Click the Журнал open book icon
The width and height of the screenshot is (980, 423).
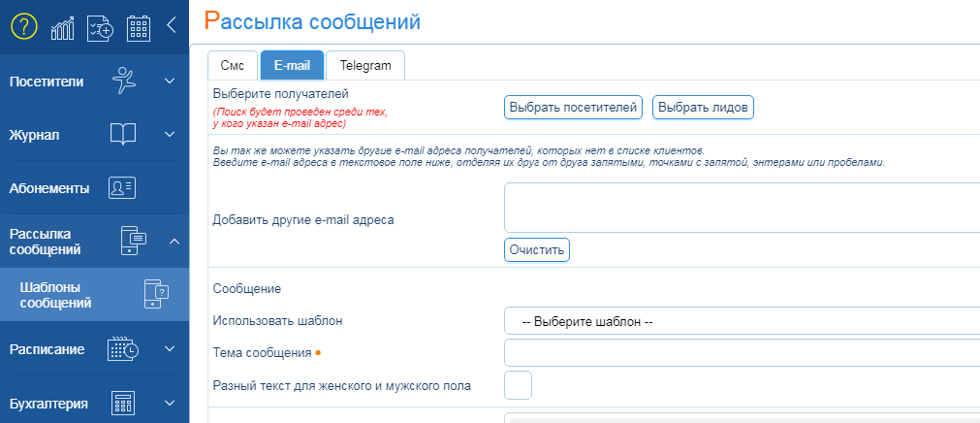(123, 134)
